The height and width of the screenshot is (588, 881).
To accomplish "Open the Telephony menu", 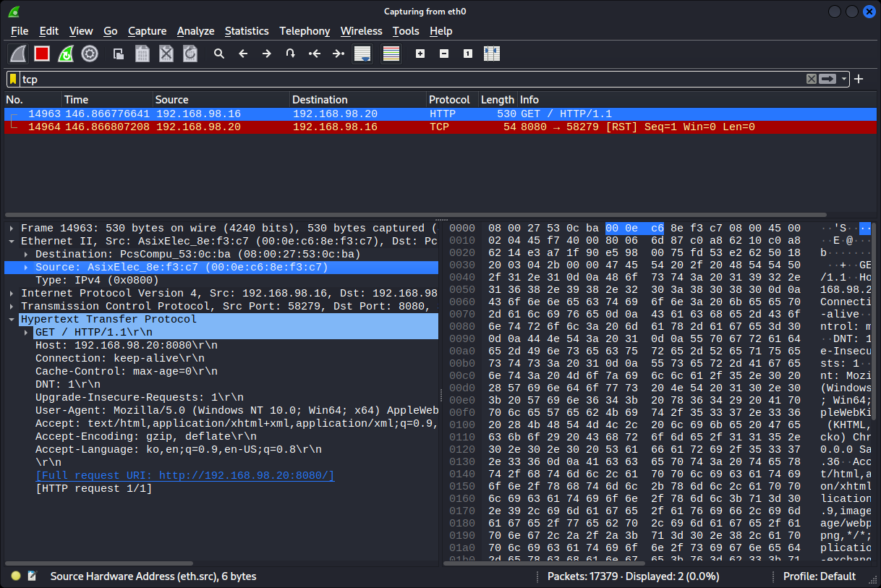I will pyautogui.click(x=305, y=31).
